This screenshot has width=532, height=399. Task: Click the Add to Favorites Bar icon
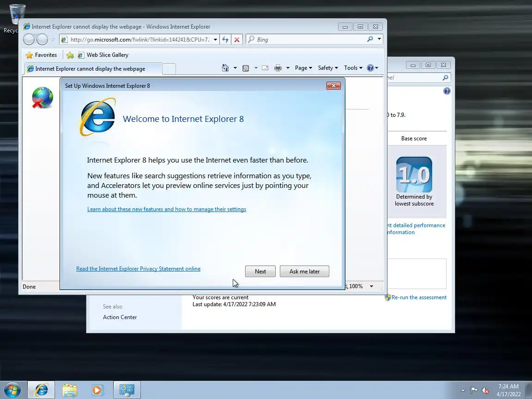click(70, 55)
